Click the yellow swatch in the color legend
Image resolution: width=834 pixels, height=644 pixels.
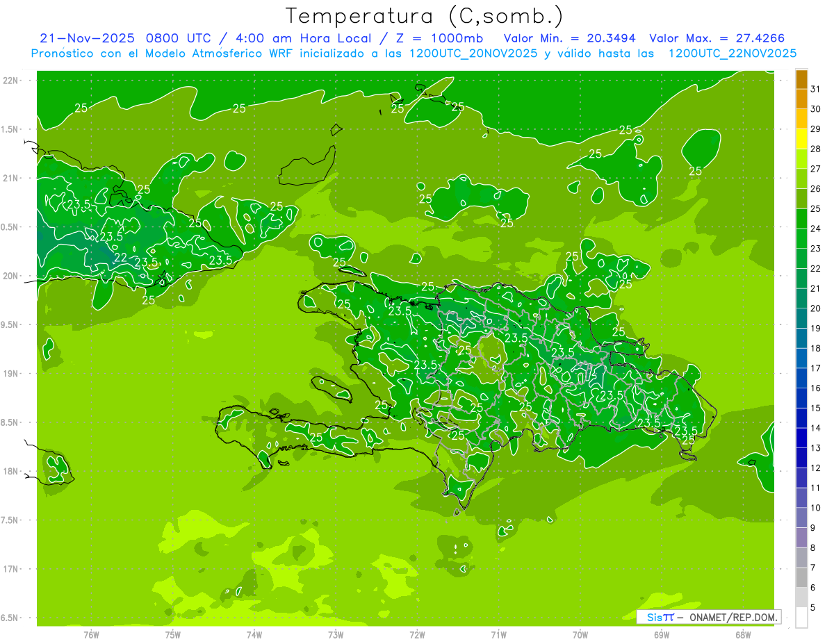pos(801,140)
